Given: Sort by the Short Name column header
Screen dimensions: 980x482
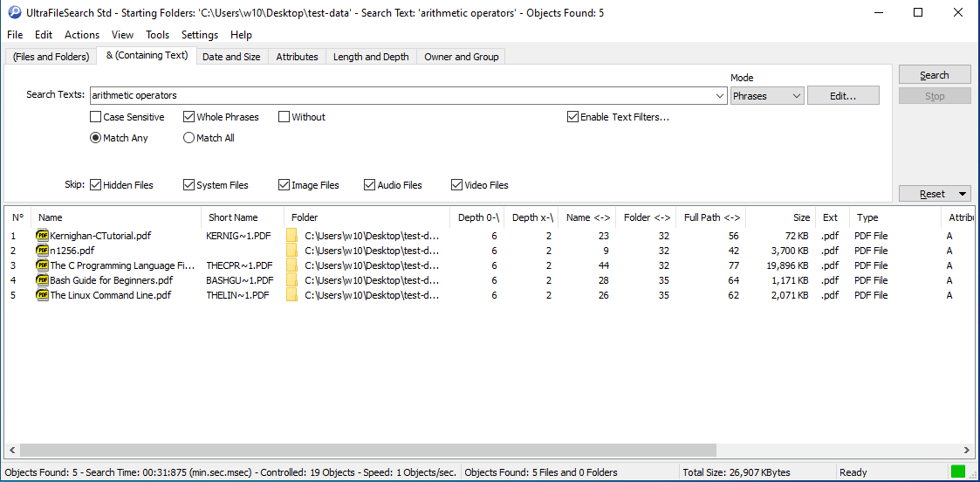Looking at the screenshot, I should coord(243,217).
